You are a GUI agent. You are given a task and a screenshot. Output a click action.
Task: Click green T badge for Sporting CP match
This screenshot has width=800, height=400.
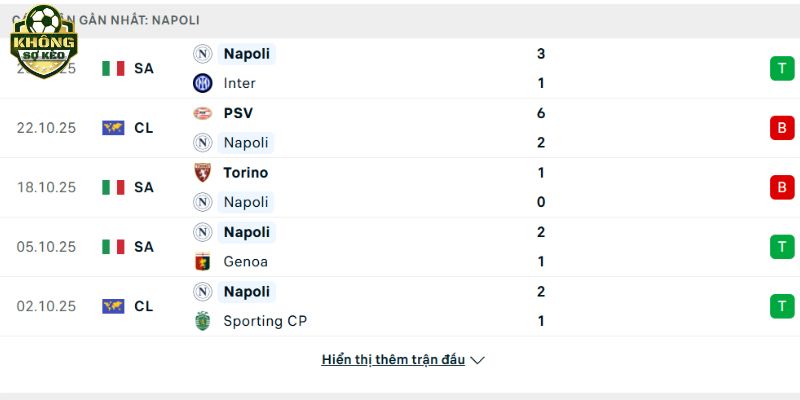(x=781, y=306)
